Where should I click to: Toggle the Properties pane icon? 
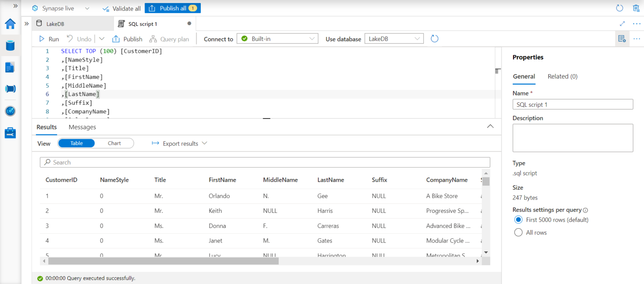tap(622, 39)
